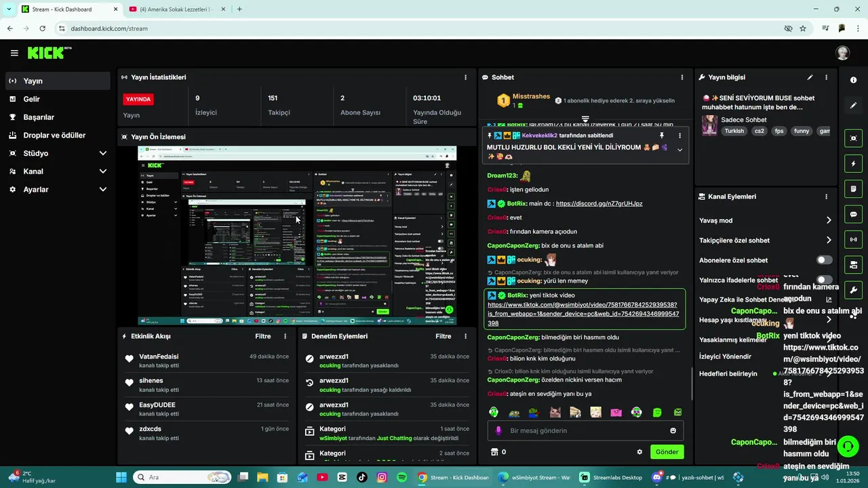The width and height of the screenshot is (868, 488).
Task: Open the Sohbet panel three-dot menu
Action: [682, 77]
